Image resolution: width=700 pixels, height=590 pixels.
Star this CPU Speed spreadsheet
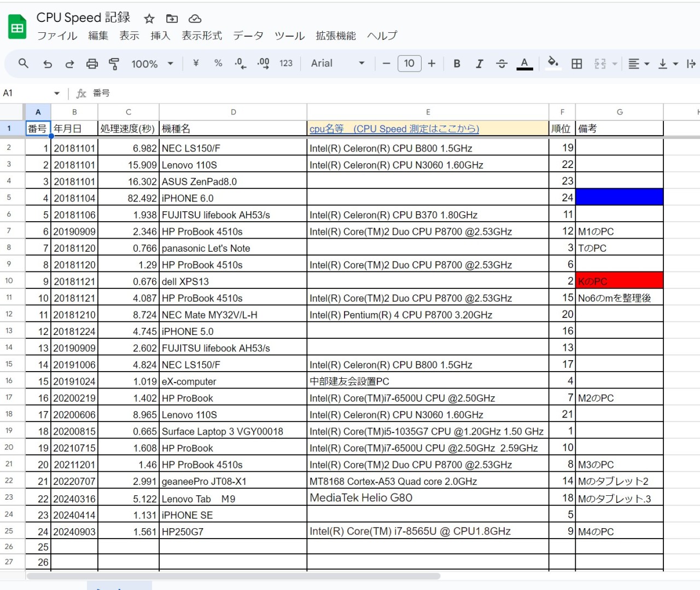(x=149, y=19)
